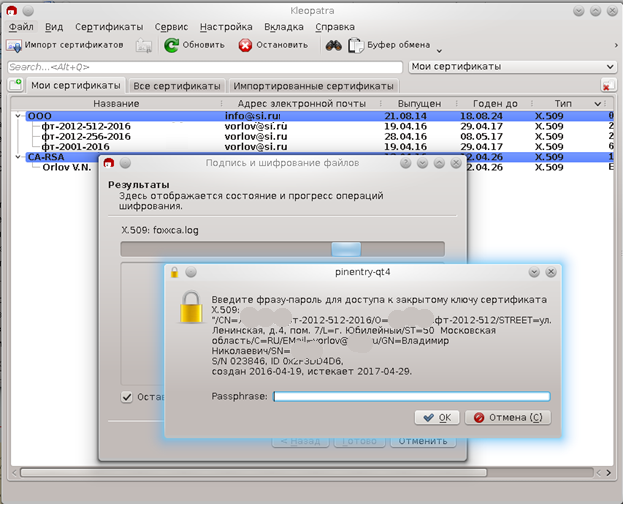Viewport: 624px width, 505px height.
Task: Confirm the passphrase with OK
Action: click(437, 417)
